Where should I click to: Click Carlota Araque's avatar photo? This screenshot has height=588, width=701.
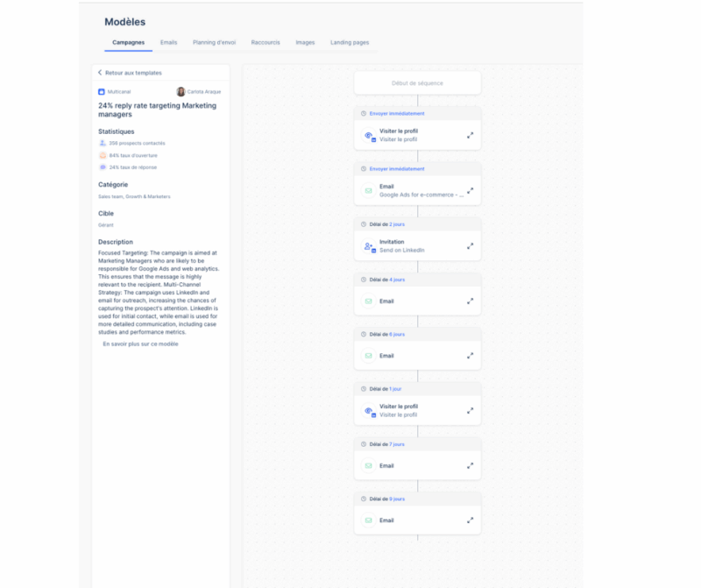tap(181, 91)
